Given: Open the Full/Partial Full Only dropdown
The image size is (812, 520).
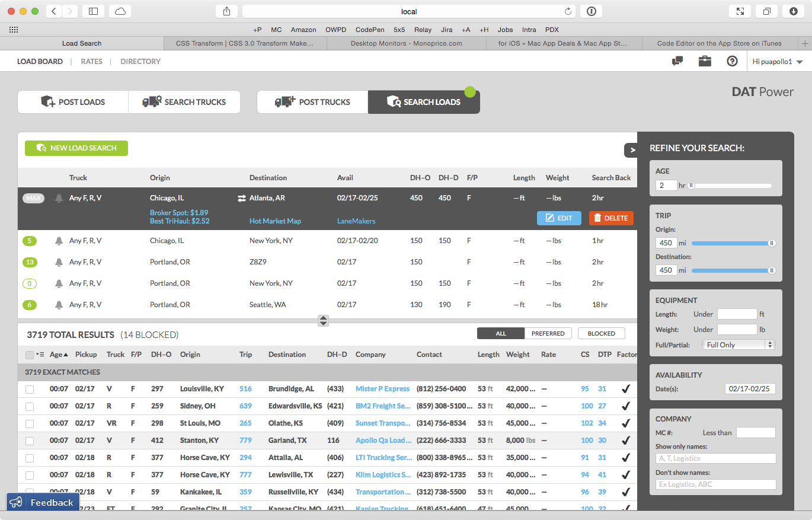Looking at the screenshot, I should [x=739, y=344].
